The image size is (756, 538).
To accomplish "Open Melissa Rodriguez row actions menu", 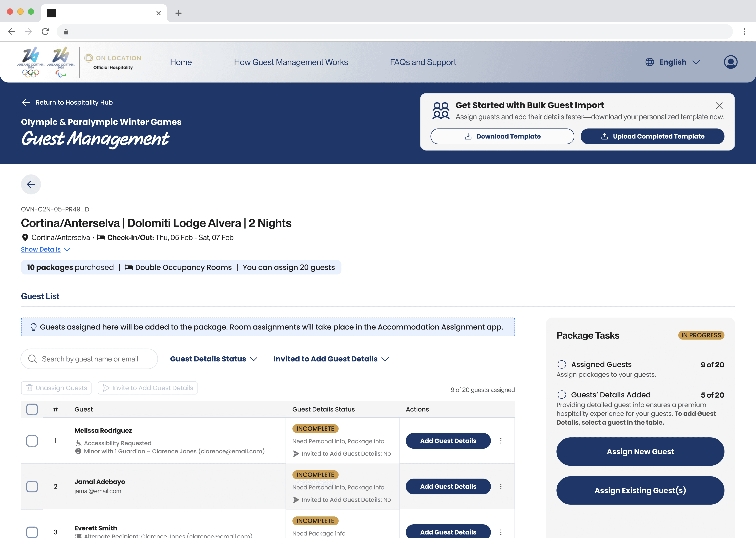I will pyautogui.click(x=501, y=441).
